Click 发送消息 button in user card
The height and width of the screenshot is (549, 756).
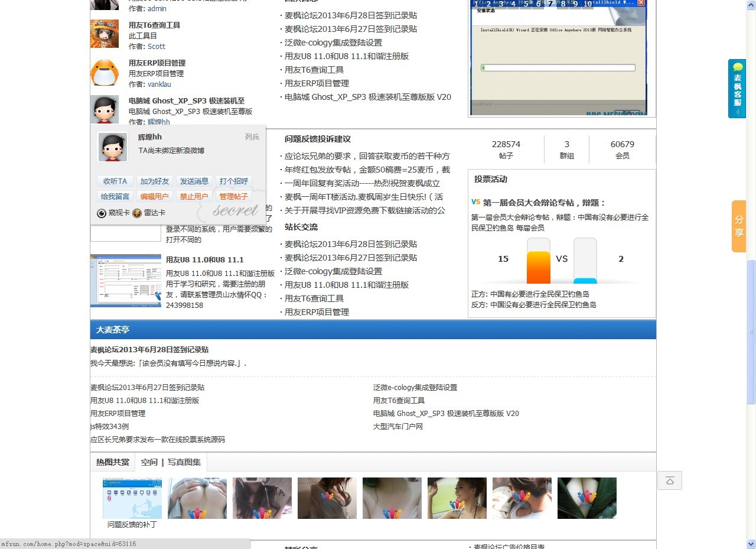click(x=194, y=181)
